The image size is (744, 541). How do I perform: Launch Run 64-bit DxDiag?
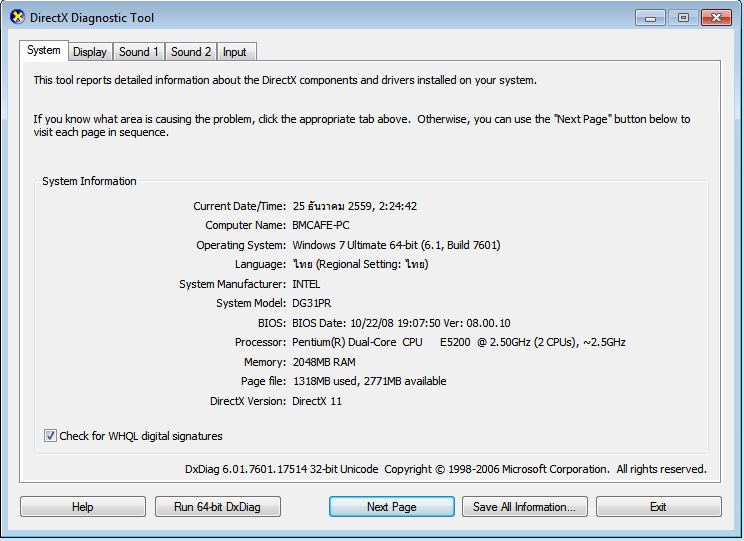(217, 507)
